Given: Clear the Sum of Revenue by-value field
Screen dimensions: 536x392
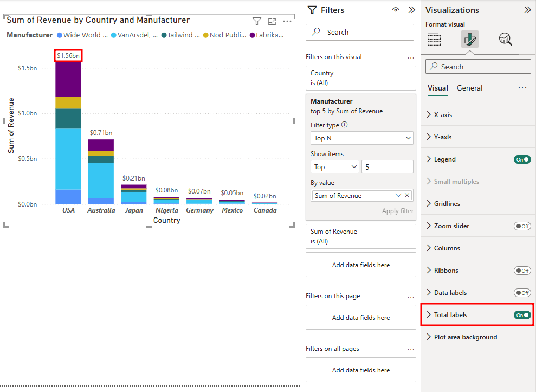Looking at the screenshot, I should pos(408,195).
